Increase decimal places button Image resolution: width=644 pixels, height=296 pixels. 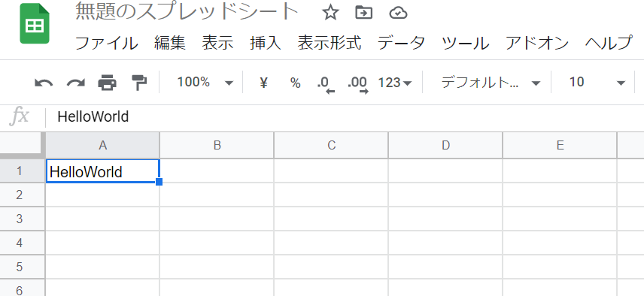click(x=357, y=84)
